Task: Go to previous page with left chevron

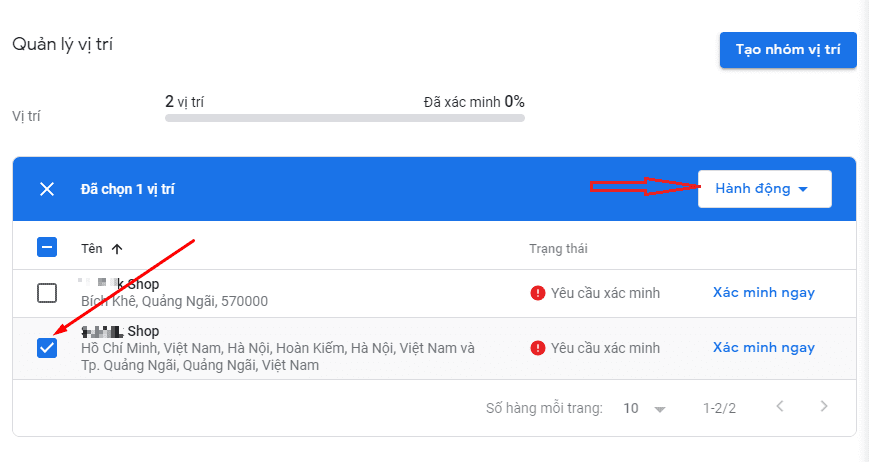Action: (x=780, y=407)
